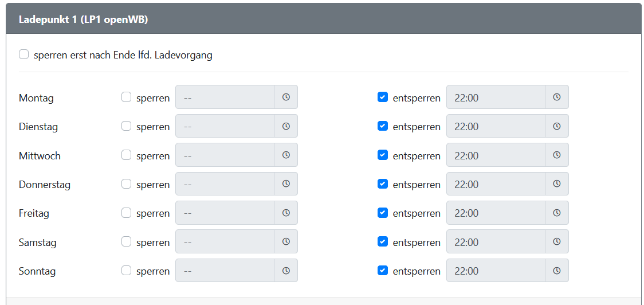The image size is (644, 305).
Task: Open clock icon next to Freitag sperren
Action: [286, 213]
